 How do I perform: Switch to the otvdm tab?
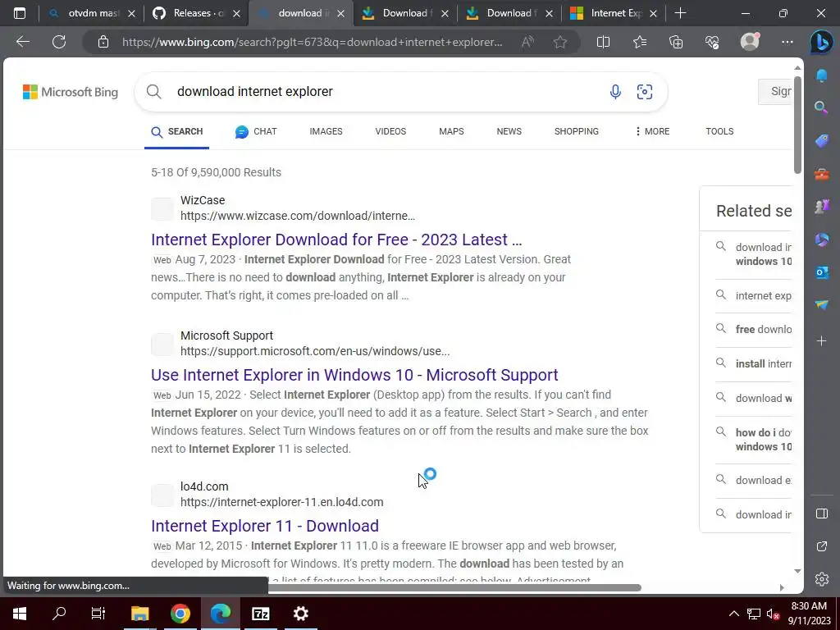point(92,13)
